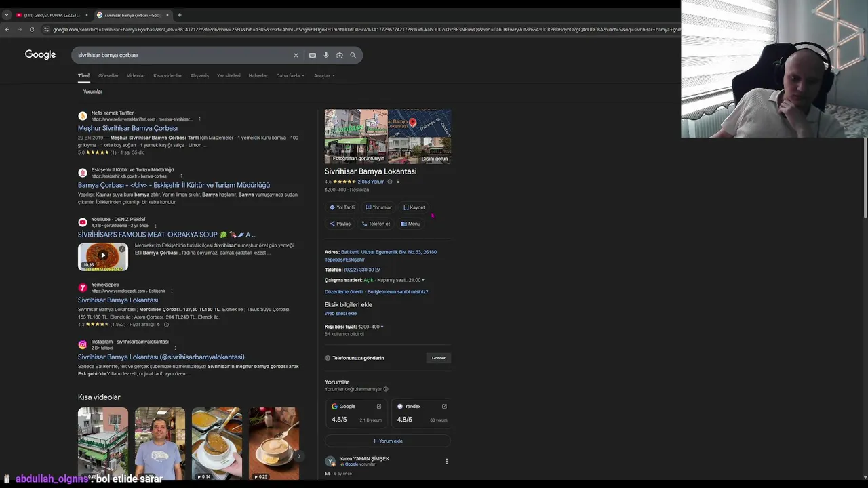This screenshot has width=868, height=488.
Task: Expand the Araçlar dropdown
Action: (324, 75)
